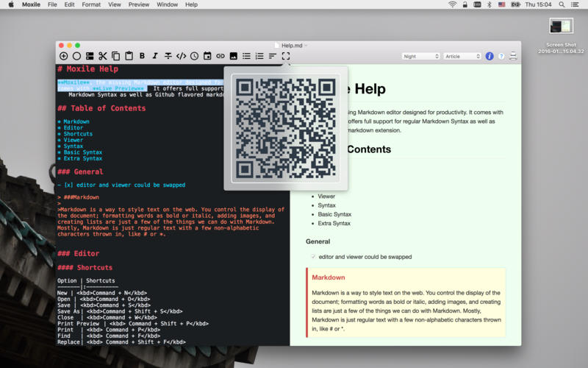Insert a bulleted list
The image size is (588, 368).
pyautogui.click(x=246, y=56)
